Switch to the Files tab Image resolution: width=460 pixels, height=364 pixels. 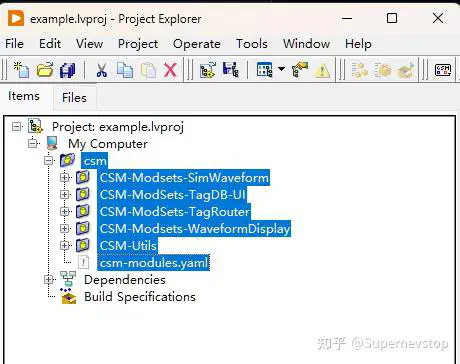(x=74, y=98)
